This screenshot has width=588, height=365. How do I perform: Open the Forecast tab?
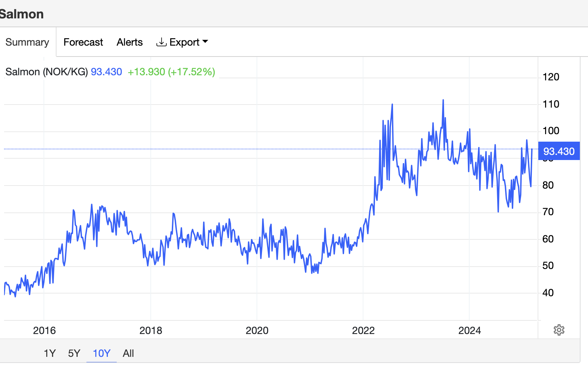(83, 42)
